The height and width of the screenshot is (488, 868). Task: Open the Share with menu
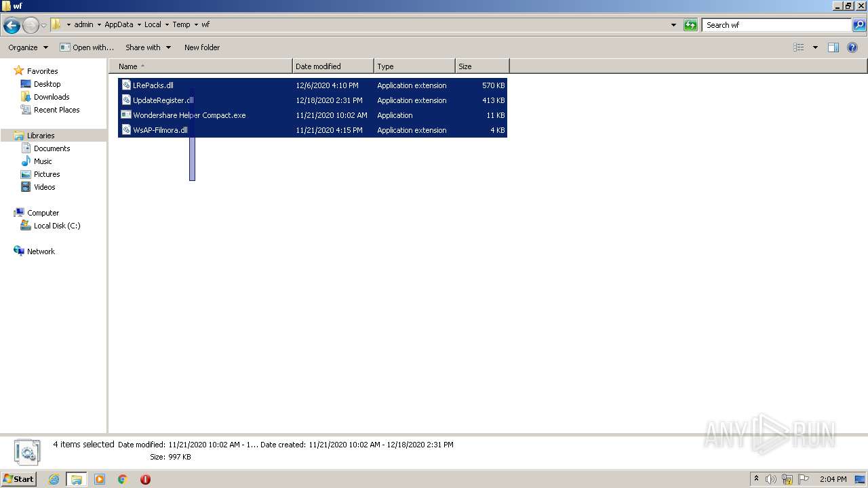click(x=148, y=47)
